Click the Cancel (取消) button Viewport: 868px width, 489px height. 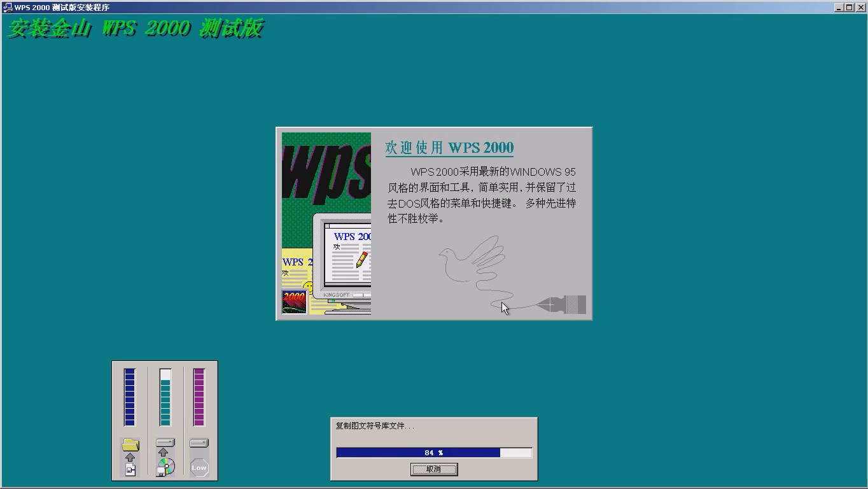coord(434,469)
